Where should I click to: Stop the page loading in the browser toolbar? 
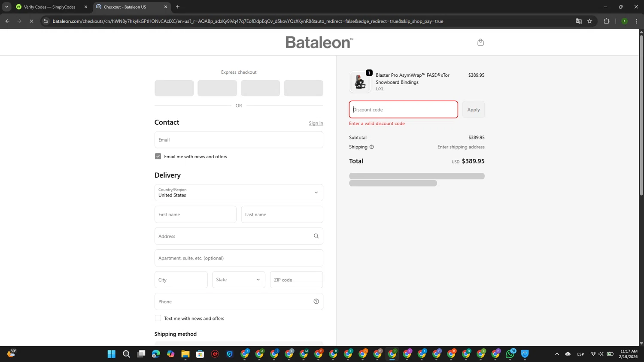pyautogui.click(x=31, y=21)
